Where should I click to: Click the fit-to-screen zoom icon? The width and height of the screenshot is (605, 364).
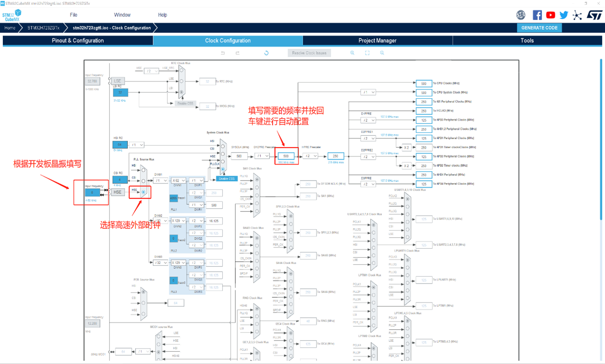click(367, 53)
